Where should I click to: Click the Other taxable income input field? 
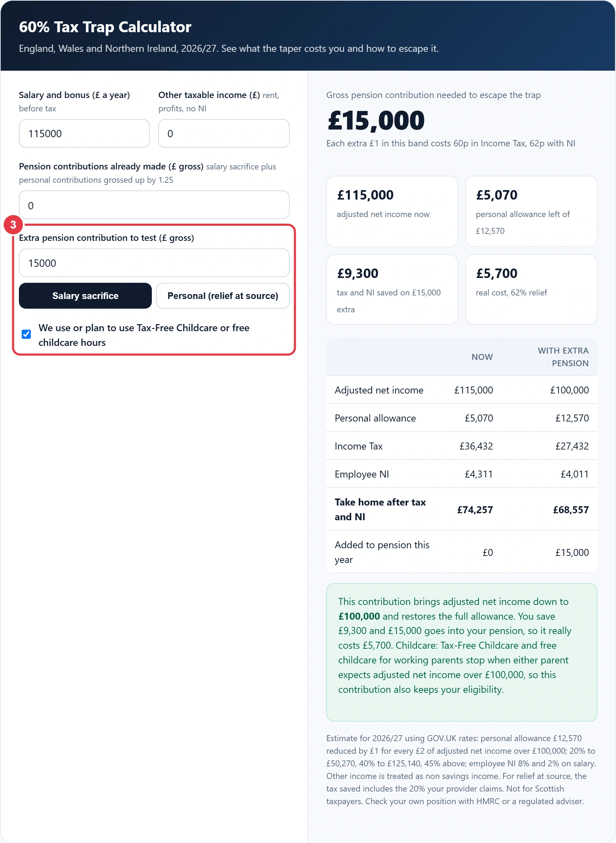point(224,133)
